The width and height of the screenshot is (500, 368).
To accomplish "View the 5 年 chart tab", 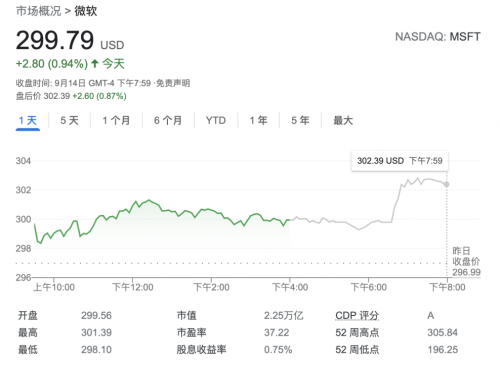I will (x=300, y=120).
